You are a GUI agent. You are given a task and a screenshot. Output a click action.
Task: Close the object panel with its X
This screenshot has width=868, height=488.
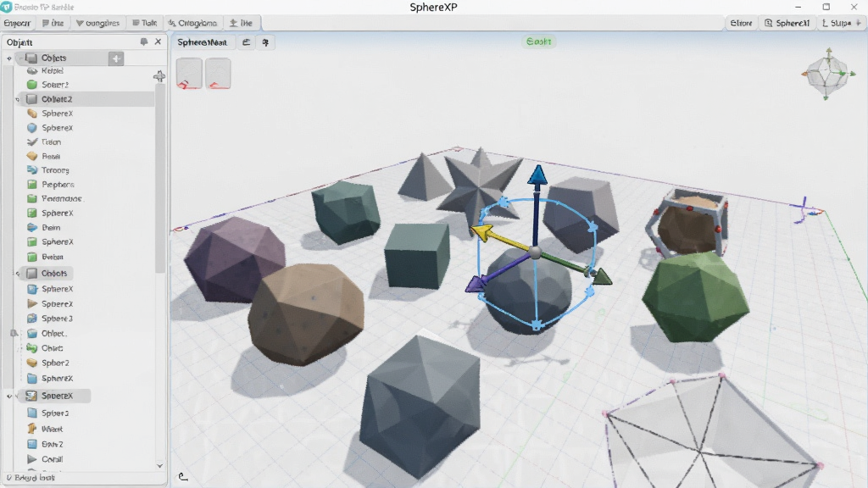[x=158, y=42]
